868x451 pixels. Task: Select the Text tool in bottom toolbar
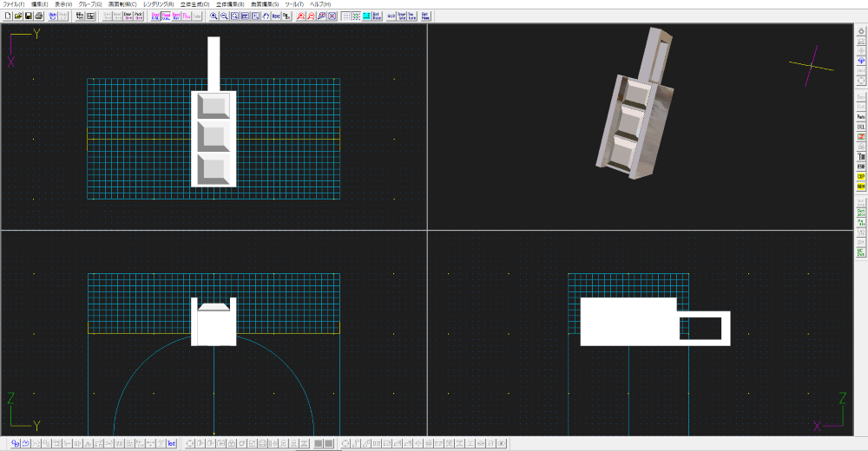point(171,444)
